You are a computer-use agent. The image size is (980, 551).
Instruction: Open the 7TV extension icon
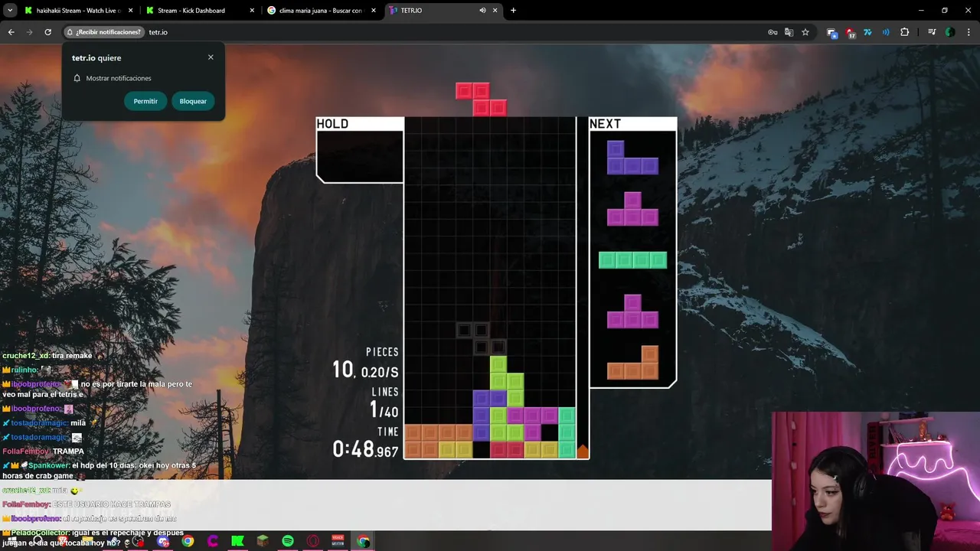pos(867,32)
